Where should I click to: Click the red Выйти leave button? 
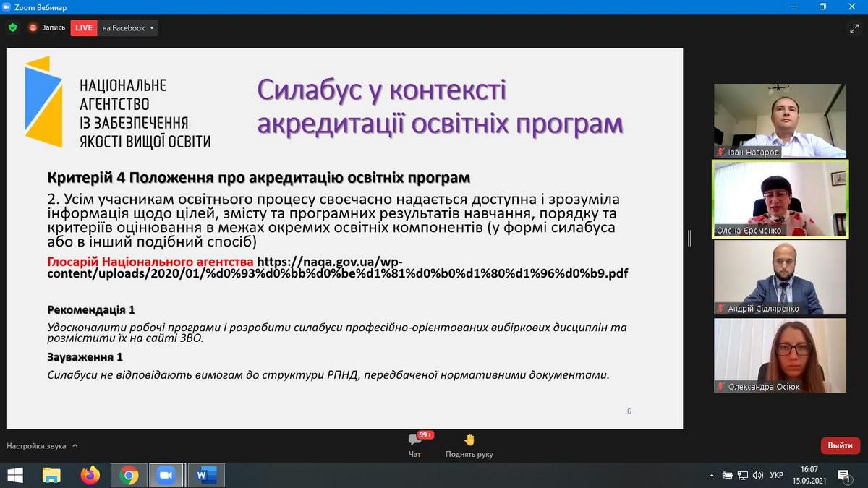[x=840, y=445]
